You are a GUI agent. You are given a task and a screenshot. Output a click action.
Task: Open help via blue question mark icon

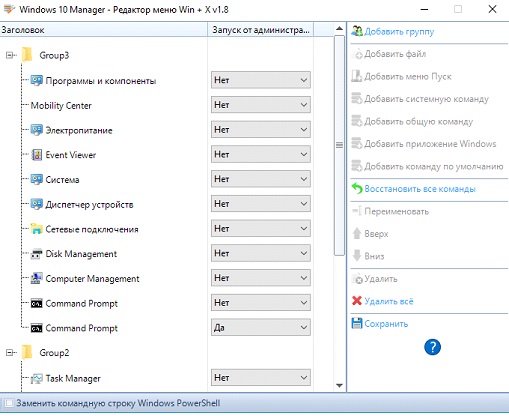coord(432,347)
